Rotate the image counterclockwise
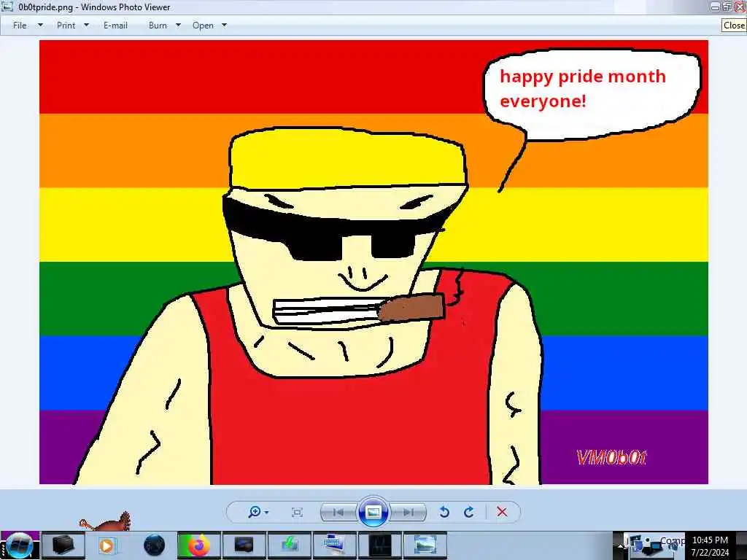Screen dimensions: 747x560 444,512
